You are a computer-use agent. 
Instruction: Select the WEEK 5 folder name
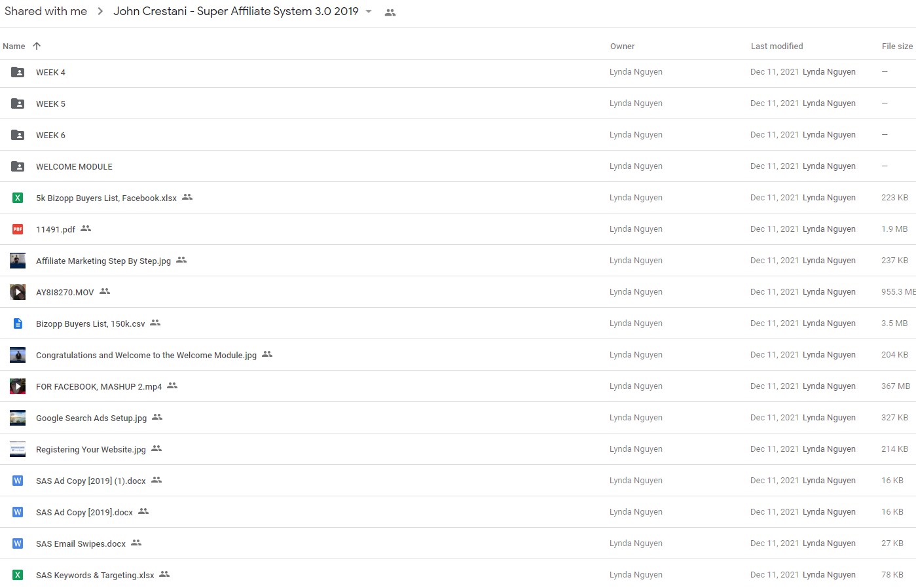pos(50,104)
